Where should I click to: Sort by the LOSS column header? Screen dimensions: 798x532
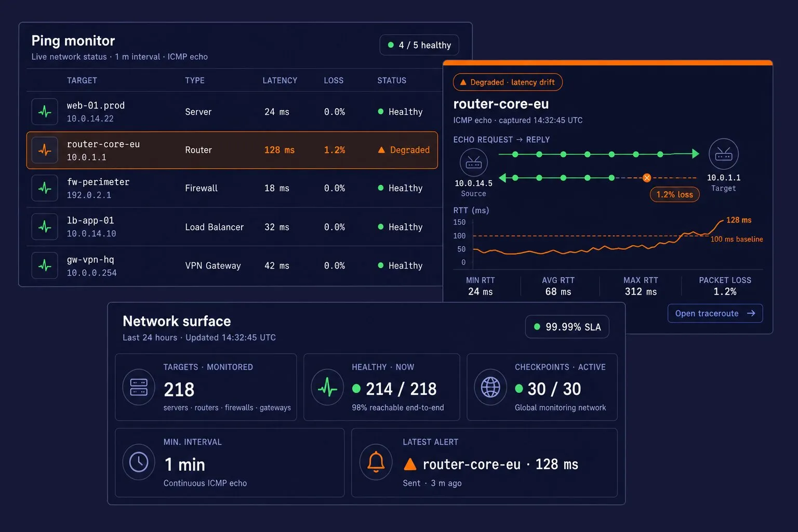tap(334, 81)
